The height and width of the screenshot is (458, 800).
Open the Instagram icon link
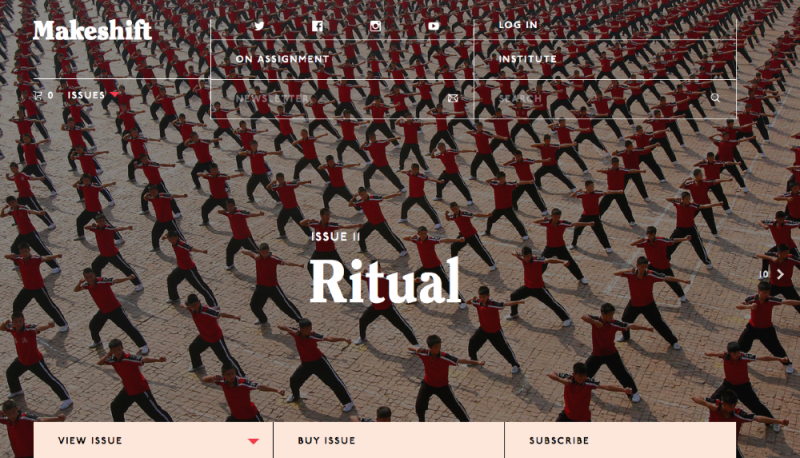pos(376,26)
